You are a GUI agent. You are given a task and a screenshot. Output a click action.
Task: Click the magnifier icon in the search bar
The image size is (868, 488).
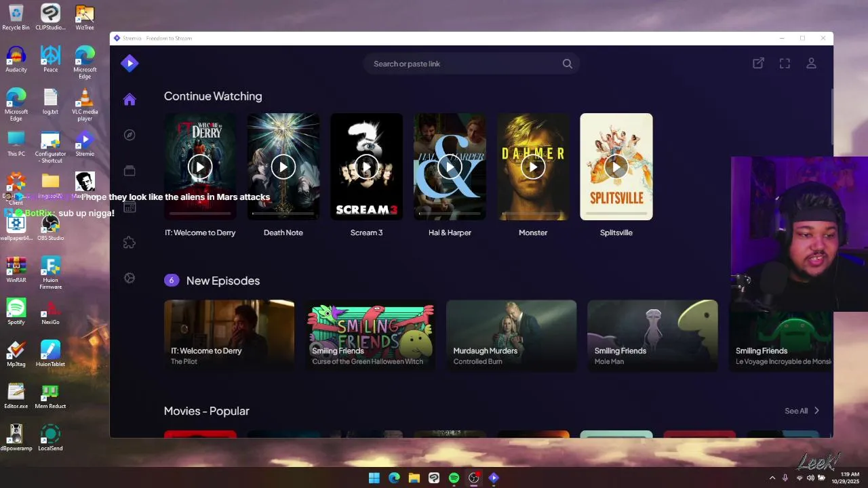(x=568, y=64)
